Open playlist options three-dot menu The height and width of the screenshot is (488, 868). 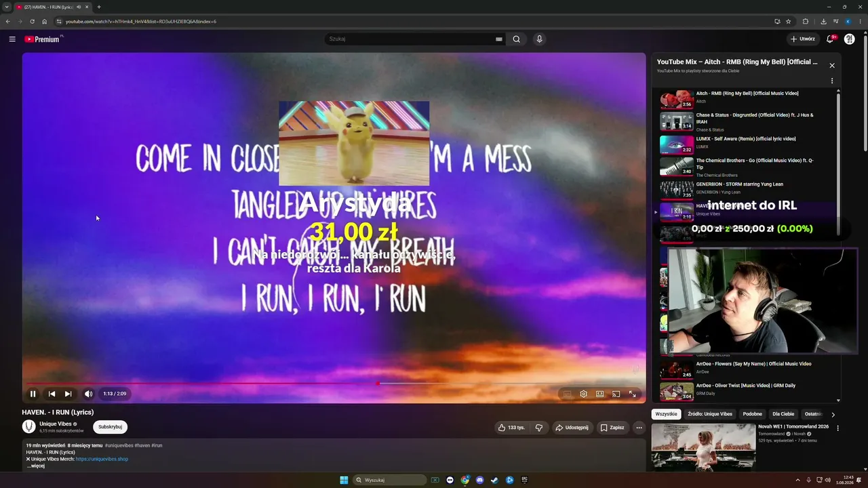pyautogui.click(x=832, y=81)
